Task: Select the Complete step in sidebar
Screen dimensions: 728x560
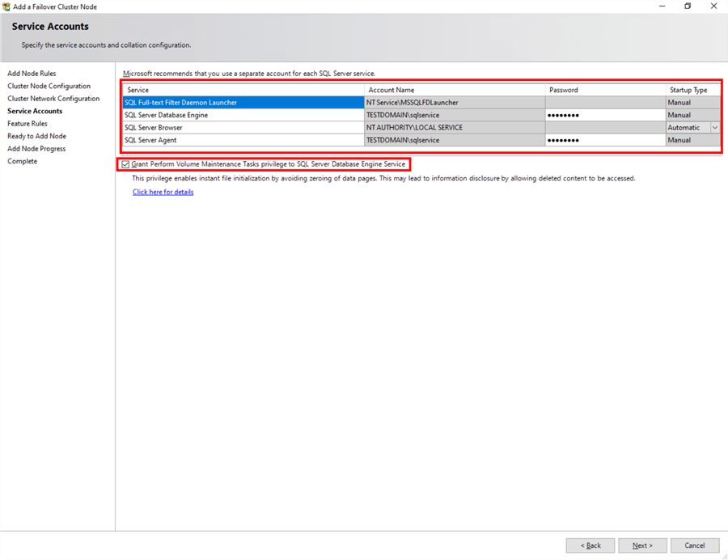Action: (23, 161)
